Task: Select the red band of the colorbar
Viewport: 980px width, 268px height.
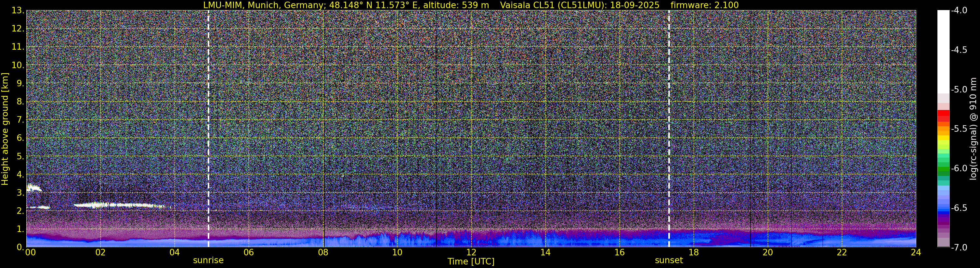Action: coord(944,116)
